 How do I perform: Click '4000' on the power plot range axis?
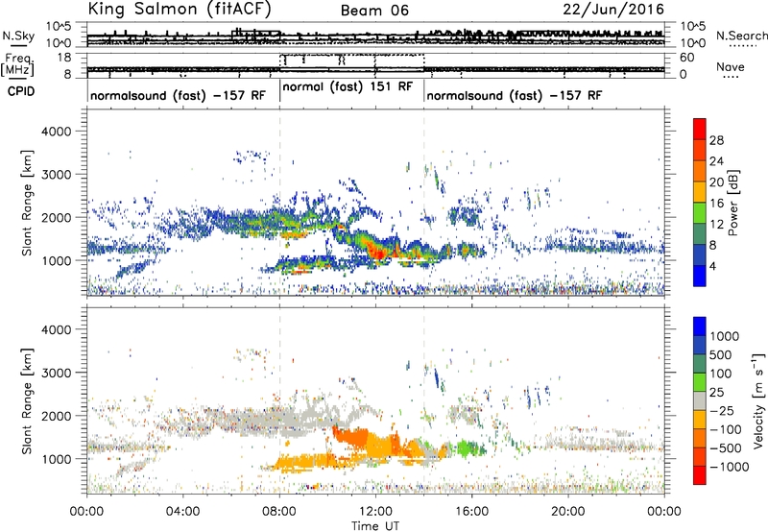pos(56,132)
